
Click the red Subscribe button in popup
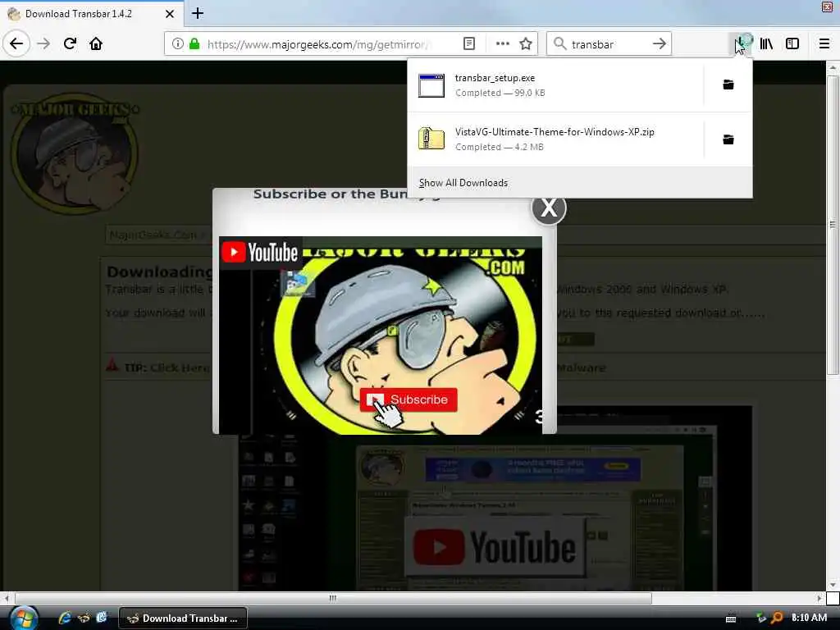pos(409,399)
